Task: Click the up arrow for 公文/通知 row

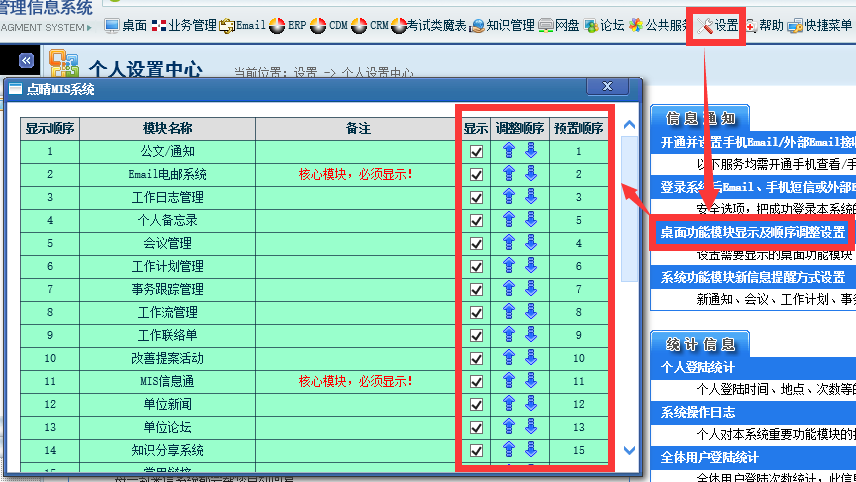Action: [508, 151]
